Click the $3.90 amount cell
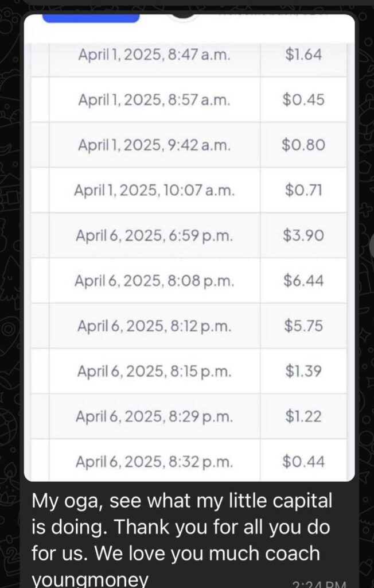This screenshot has height=588, width=374. (x=303, y=235)
